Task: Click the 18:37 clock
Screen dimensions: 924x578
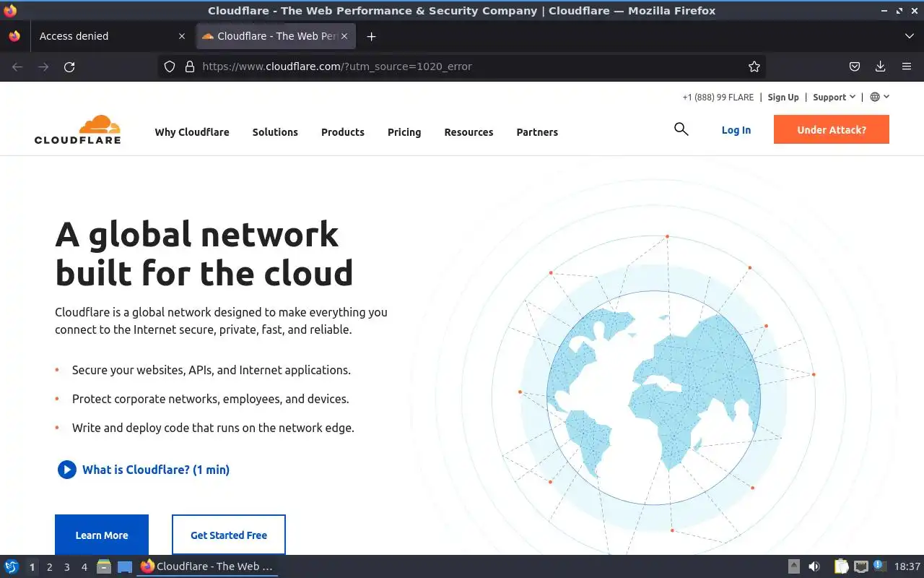Action: [907, 566]
